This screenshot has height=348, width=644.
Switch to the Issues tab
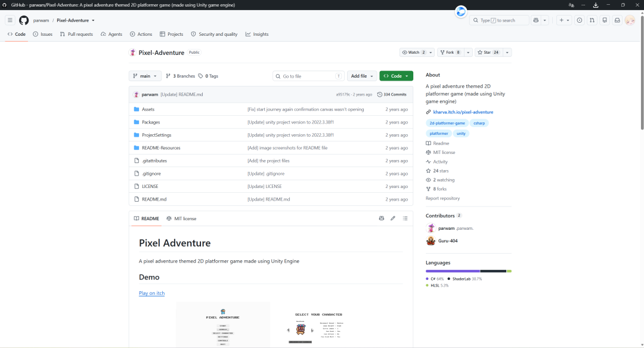click(43, 34)
